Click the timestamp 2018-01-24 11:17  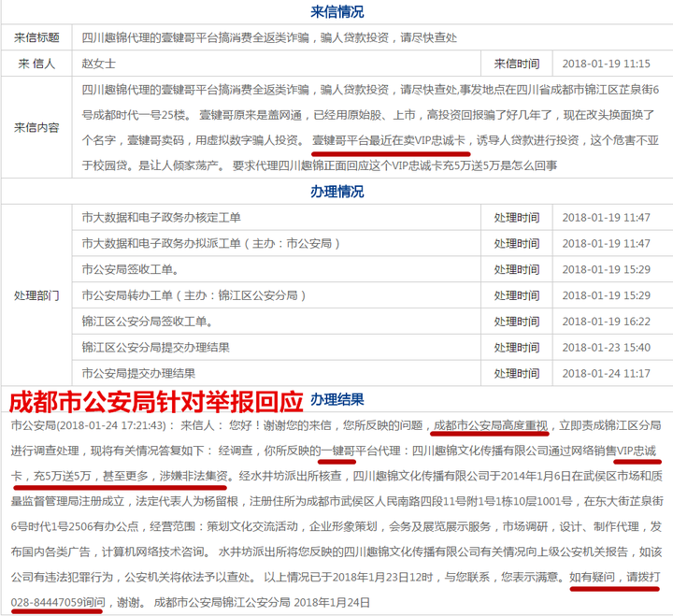606,374
